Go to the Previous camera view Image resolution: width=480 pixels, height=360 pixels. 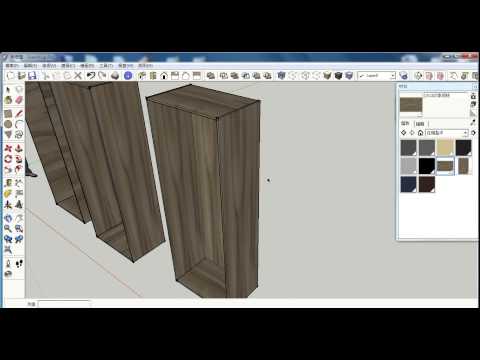[8, 239]
